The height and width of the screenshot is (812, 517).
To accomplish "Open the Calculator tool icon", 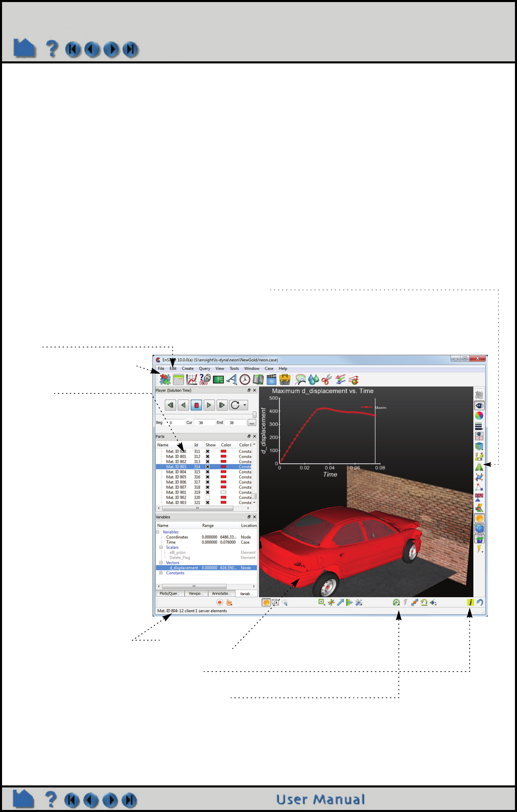I will 178,379.
